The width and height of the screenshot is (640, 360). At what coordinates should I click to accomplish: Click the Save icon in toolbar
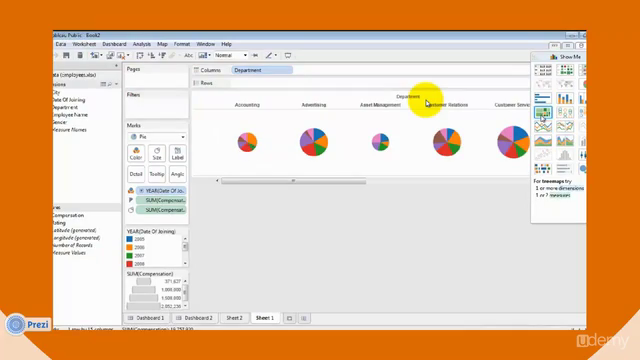coord(66,55)
